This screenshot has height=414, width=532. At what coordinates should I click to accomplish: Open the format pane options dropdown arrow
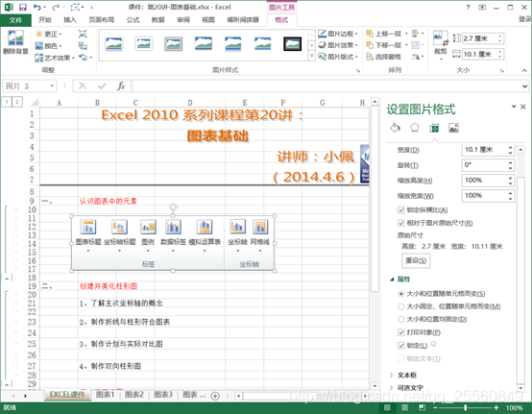[x=514, y=107]
